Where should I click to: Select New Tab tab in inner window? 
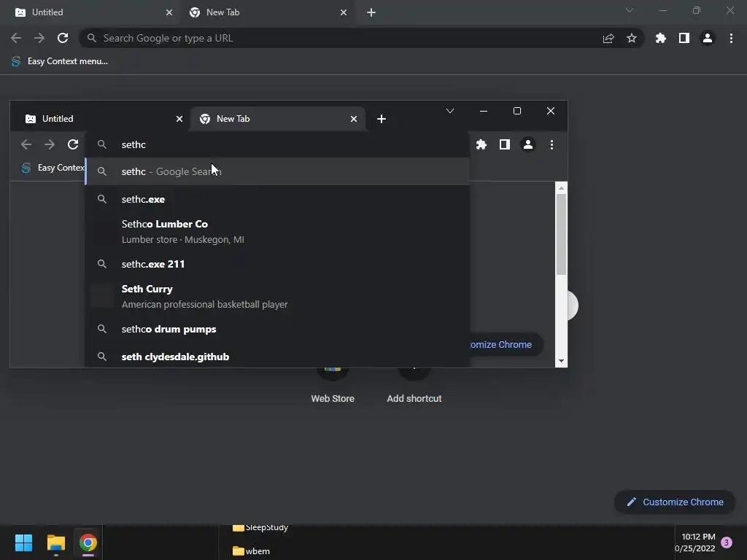278,119
